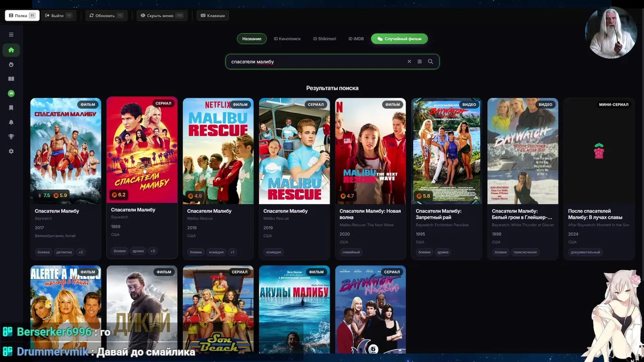
Task: Switch to ID Кинопоиск search tab
Action: click(x=287, y=39)
